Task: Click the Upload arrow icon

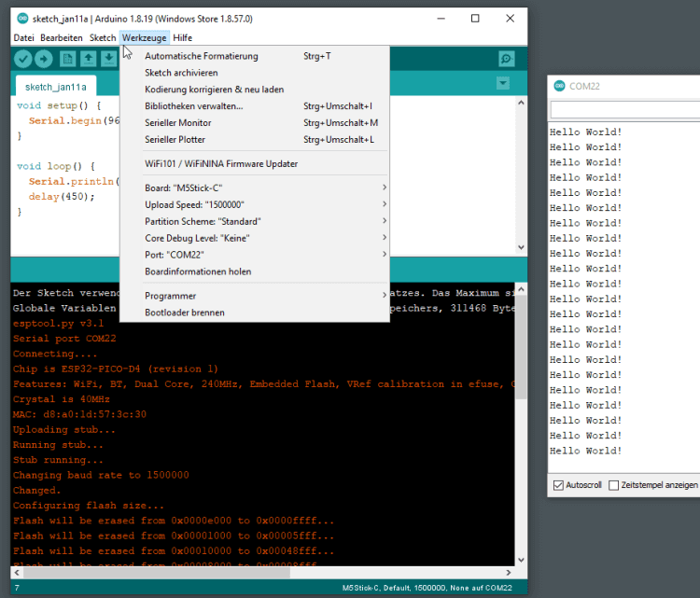Action: (44, 59)
